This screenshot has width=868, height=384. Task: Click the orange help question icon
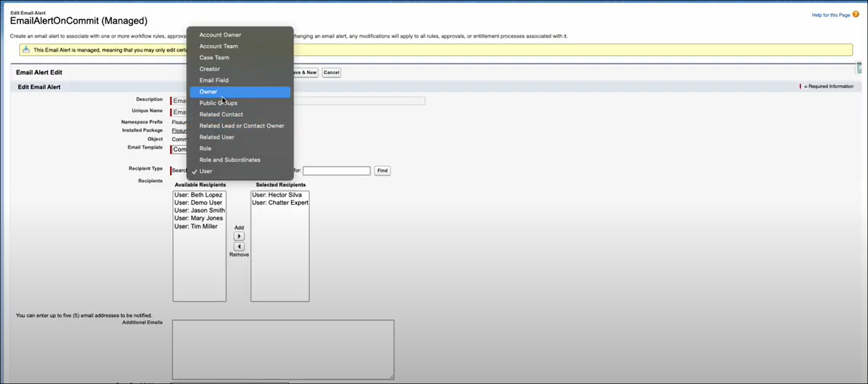pyautogui.click(x=856, y=14)
